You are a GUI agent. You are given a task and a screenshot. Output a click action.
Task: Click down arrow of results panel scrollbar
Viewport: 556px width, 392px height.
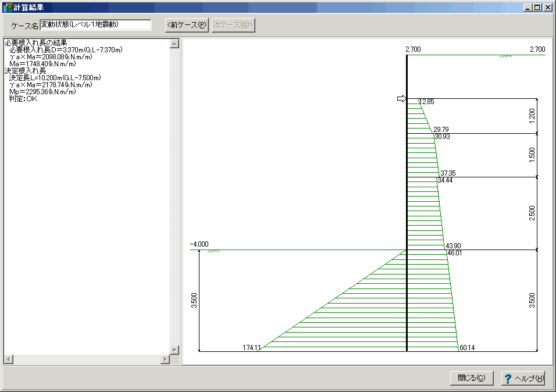174,350
